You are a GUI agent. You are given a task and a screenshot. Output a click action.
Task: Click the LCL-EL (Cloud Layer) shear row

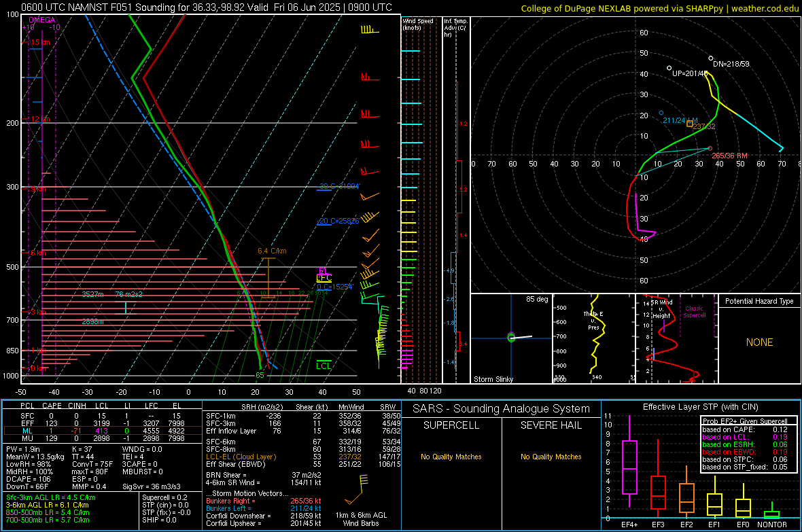click(303, 457)
